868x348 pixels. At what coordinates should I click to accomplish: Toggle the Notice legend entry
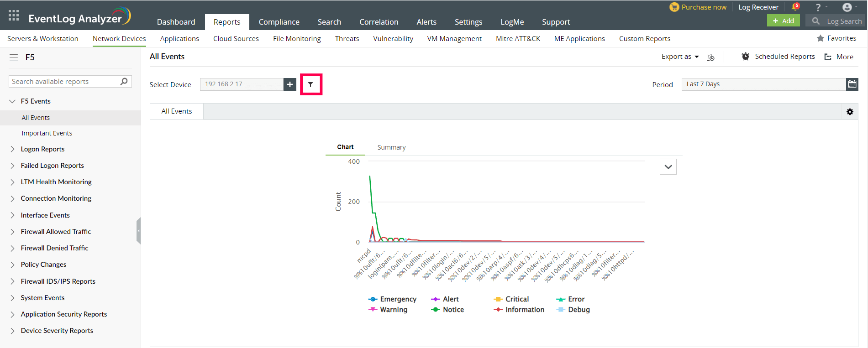[447, 310]
